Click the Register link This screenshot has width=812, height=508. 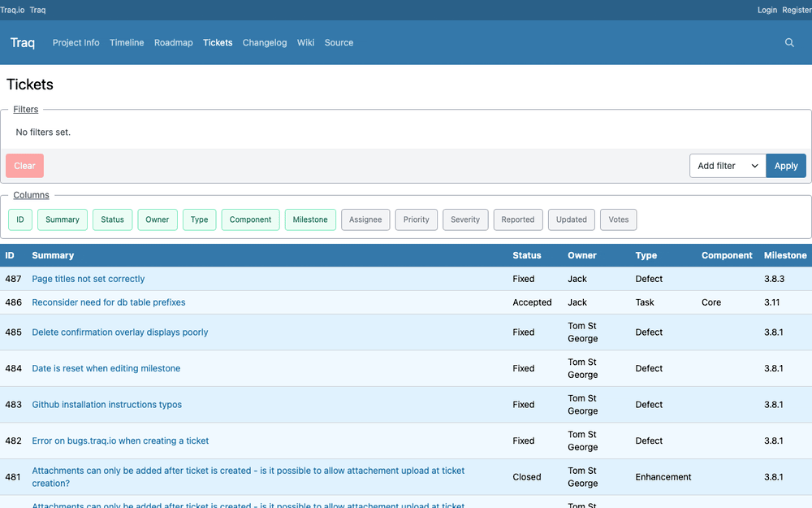[x=797, y=10]
